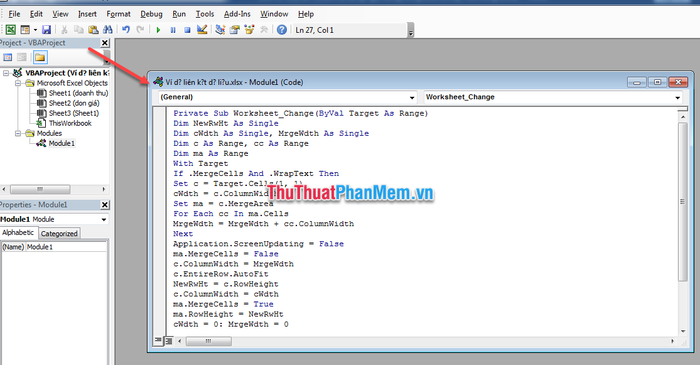Close the Properties - Module1 panel

pyautogui.click(x=104, y=205)
